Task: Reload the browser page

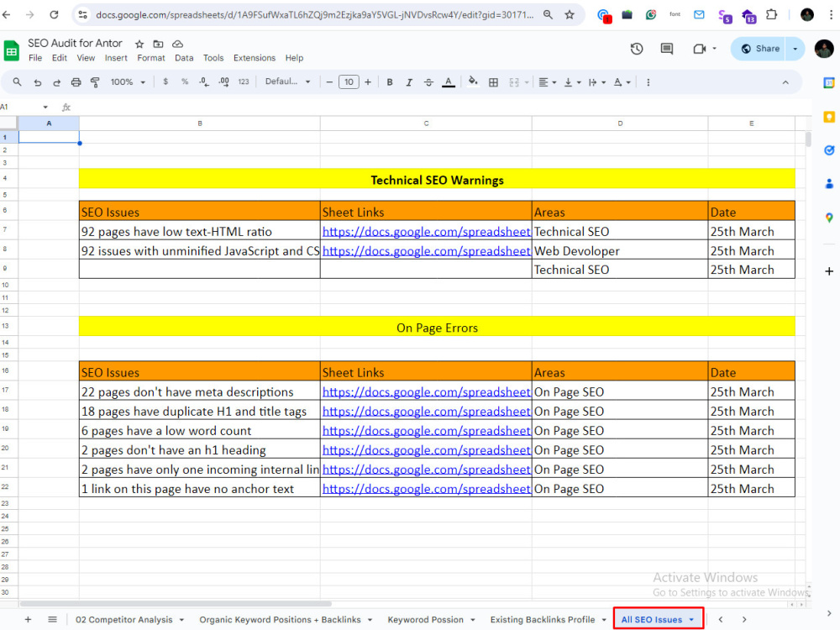Action: (54, 15)
